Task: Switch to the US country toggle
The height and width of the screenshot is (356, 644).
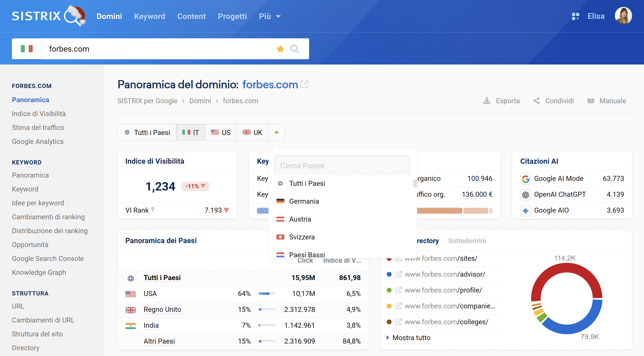Action: pos(221,132)
